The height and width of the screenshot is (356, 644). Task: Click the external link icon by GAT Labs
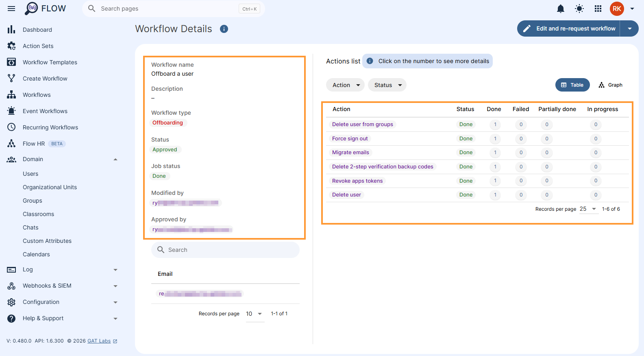(115, 341)
